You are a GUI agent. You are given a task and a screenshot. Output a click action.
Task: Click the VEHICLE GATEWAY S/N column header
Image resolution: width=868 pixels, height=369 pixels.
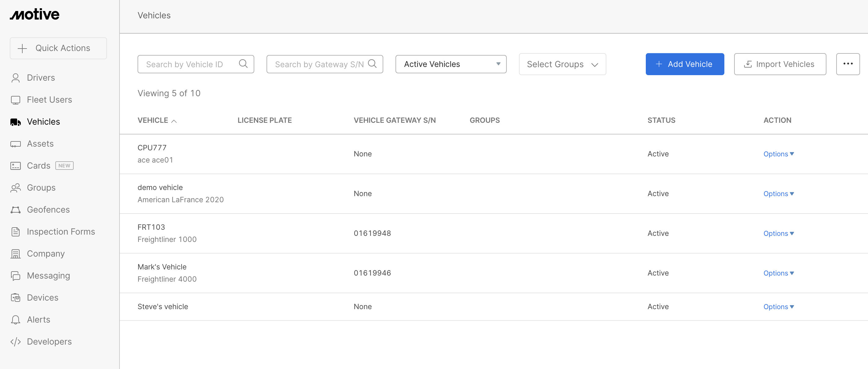(395, 120)
